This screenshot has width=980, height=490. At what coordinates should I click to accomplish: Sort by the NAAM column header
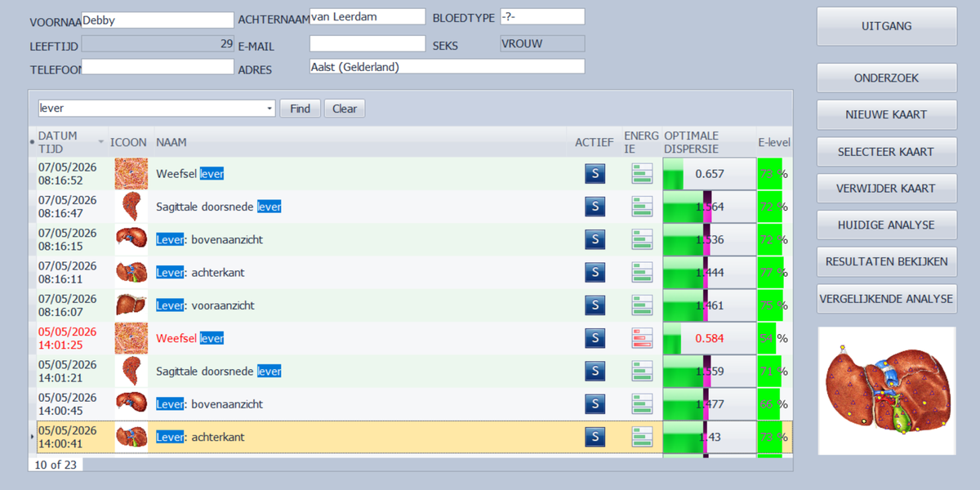[x=171, y=142]
